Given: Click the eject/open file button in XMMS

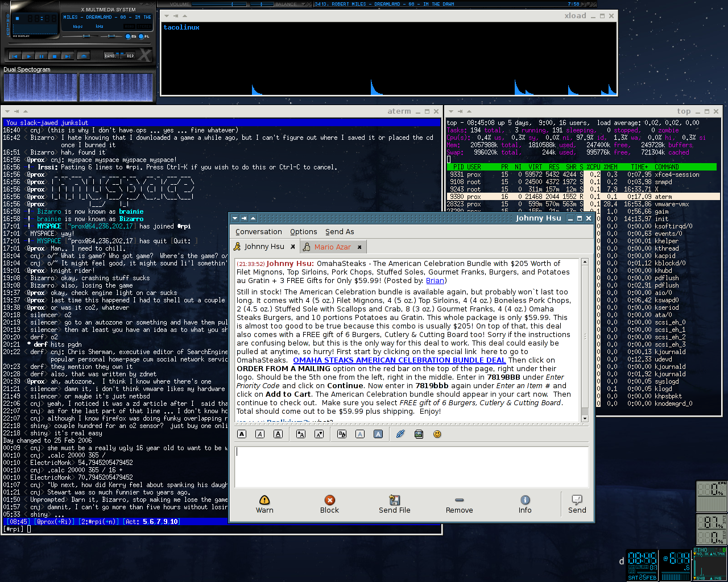Looking at the screenshot, I should click(x=83, y=56).
